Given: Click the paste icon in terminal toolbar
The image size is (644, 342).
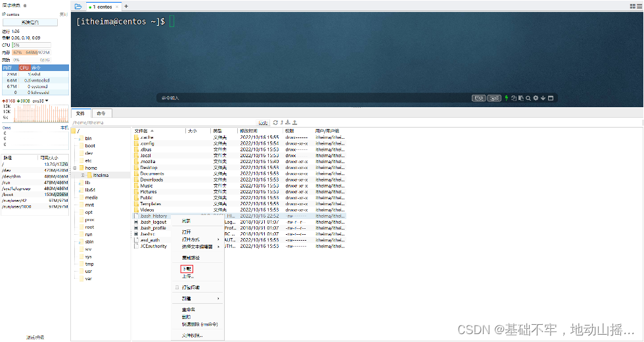Looking at the screenshot, I should pyautogui.click(x=520, y=98).
